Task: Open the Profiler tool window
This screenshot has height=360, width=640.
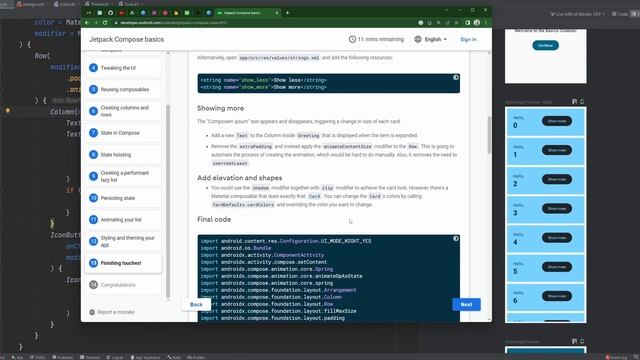Action: pos(196,357)
